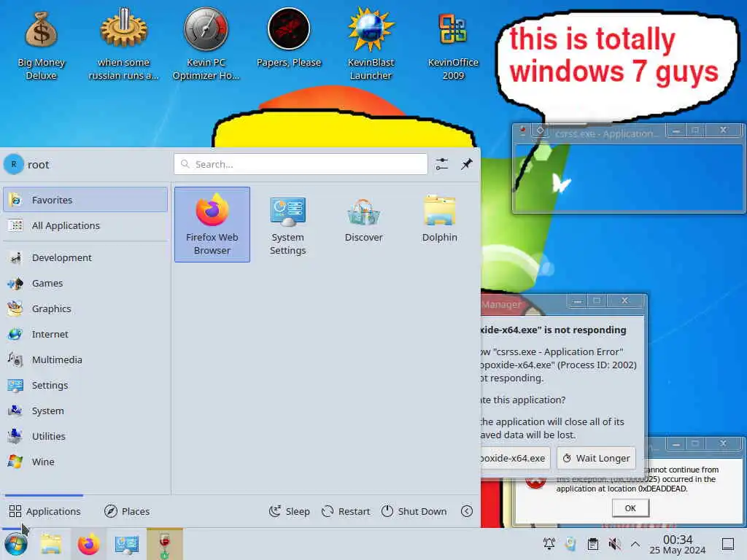Select All Applications category
The image size is (747, 560).
click(85, 225)
